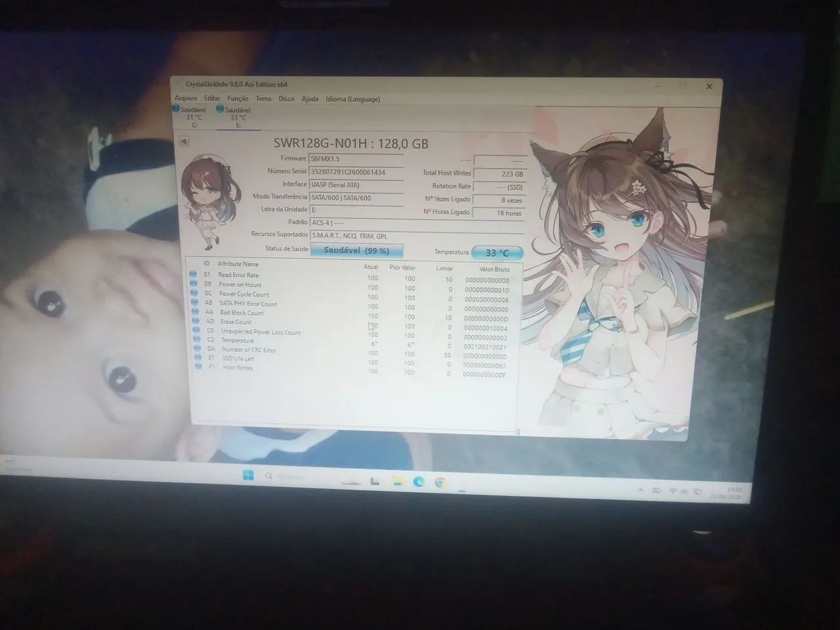The width and height of the screenshot is (840, 630).
Task: Select the C: drive health tab
Action: point(192,115)
